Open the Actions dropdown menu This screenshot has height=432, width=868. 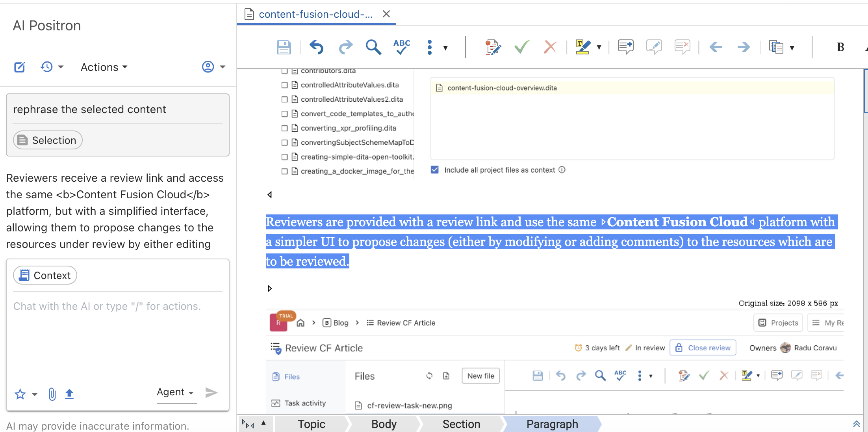(x=104, y=67)
